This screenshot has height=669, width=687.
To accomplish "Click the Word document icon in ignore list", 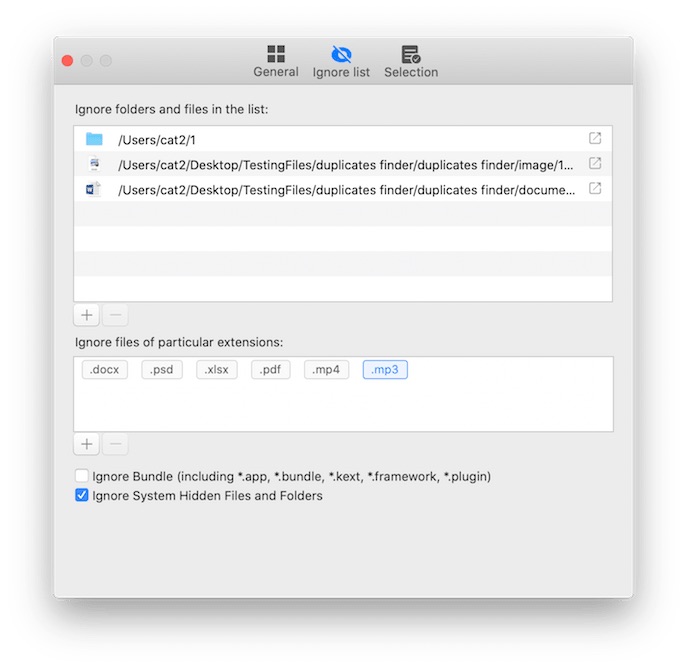I will (93, 189).
